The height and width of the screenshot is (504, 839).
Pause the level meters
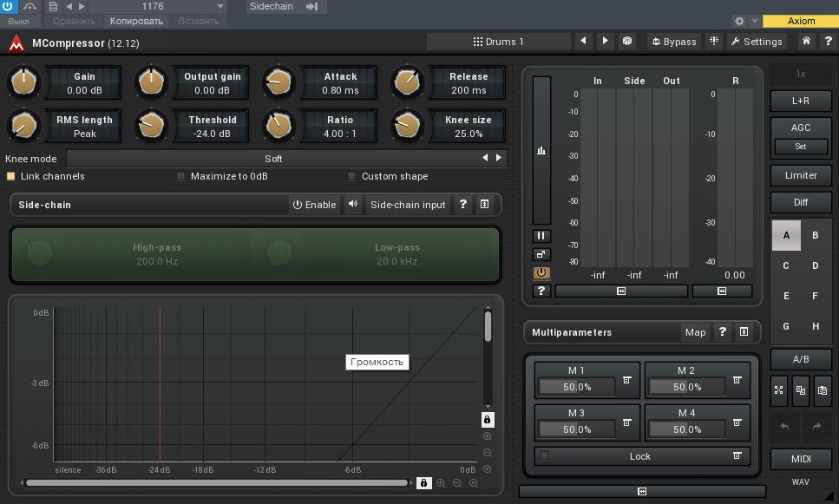point(541,236)
